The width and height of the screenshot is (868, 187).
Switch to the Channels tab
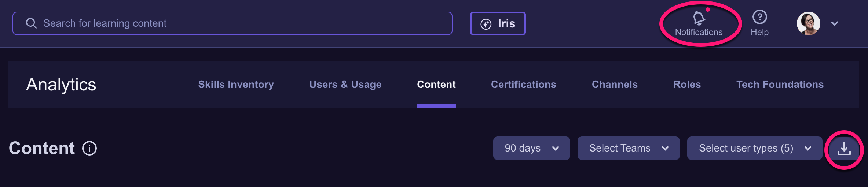coord(615,85)
